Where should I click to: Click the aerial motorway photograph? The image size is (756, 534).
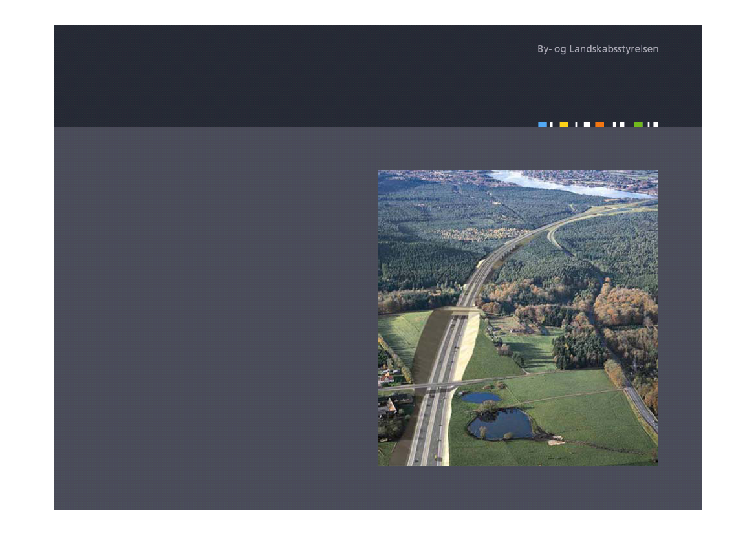pos(518,318)
